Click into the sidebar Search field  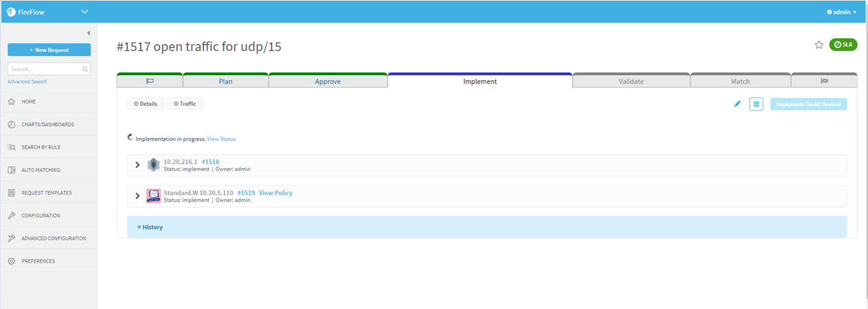[44, 69]
